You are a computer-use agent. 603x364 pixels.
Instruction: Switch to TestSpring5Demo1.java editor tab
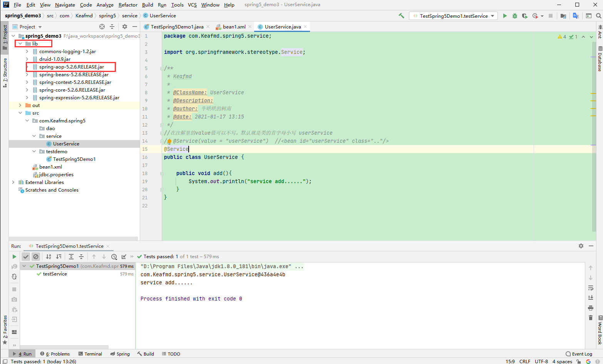177,27
